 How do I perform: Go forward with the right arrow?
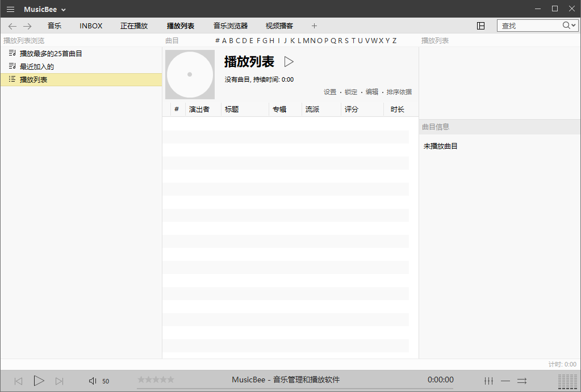[27, 26]
